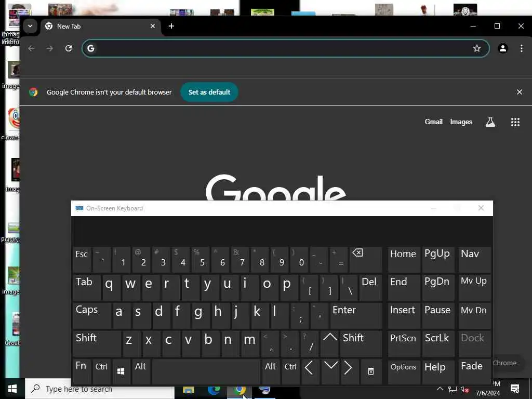The width and height of the screenshot is (532, 399).
Task: Tap the context menu key on keyboard
Action: tap(371, 371)
